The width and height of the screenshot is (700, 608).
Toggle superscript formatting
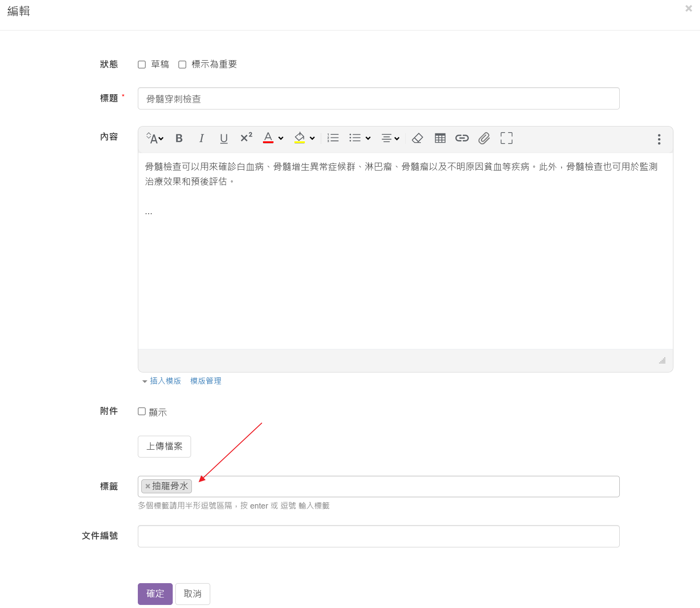point(246,138)
